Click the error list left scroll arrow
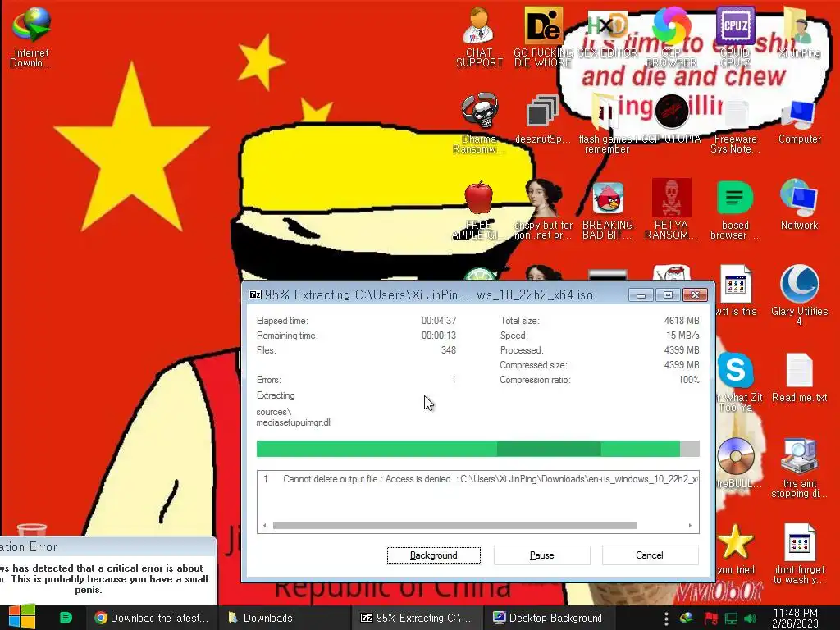Image resolution: width=840 pixels, height=630 pixels. click(x=265, y=526)
